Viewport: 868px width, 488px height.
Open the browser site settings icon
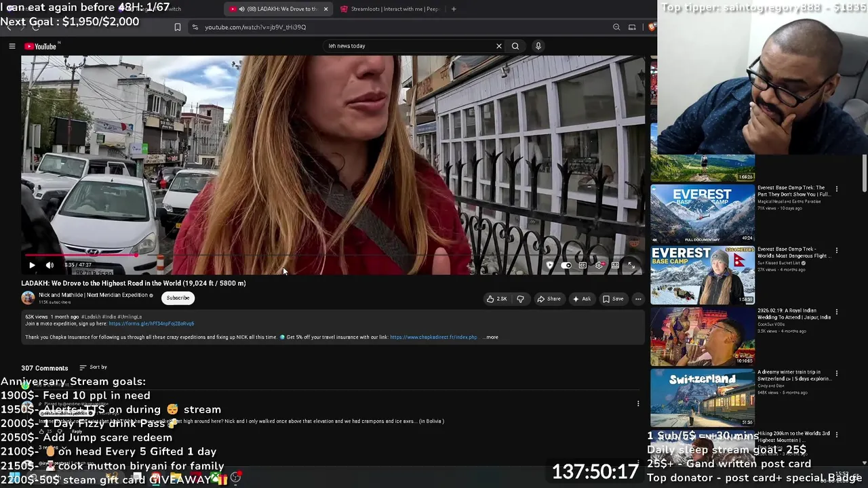pos(195,27)
